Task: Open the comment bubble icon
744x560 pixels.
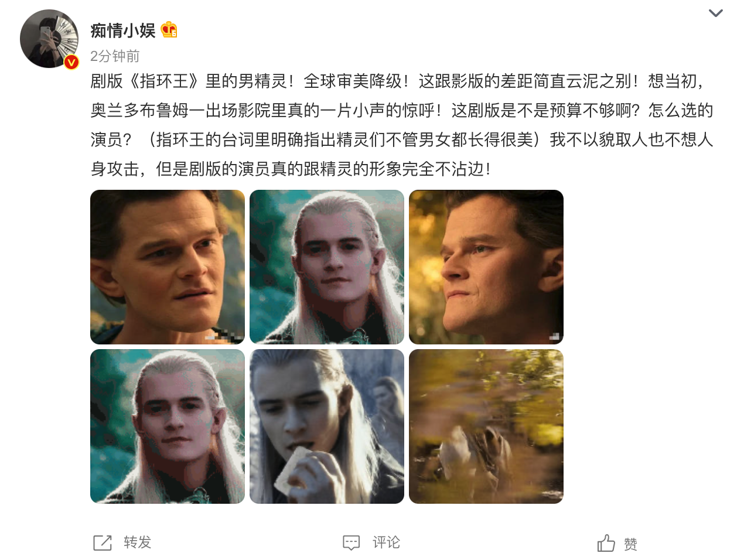Action: (x=351, y=543)
